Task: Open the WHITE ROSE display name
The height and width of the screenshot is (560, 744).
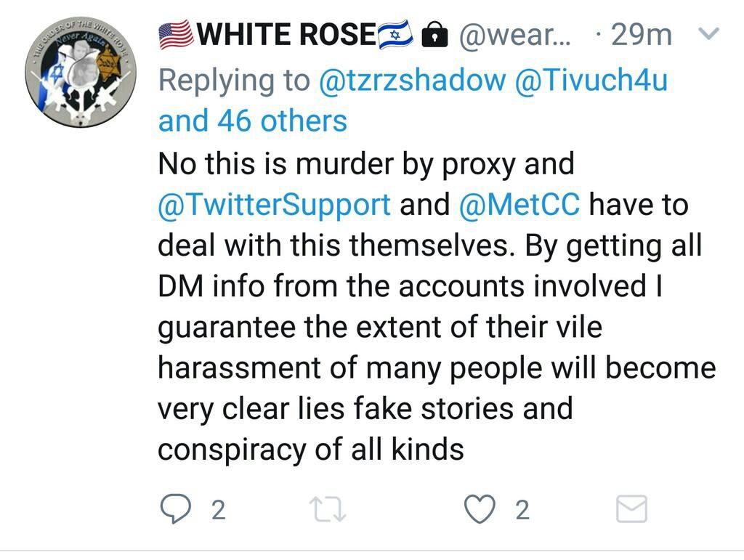Action: [x=286, y=35]
